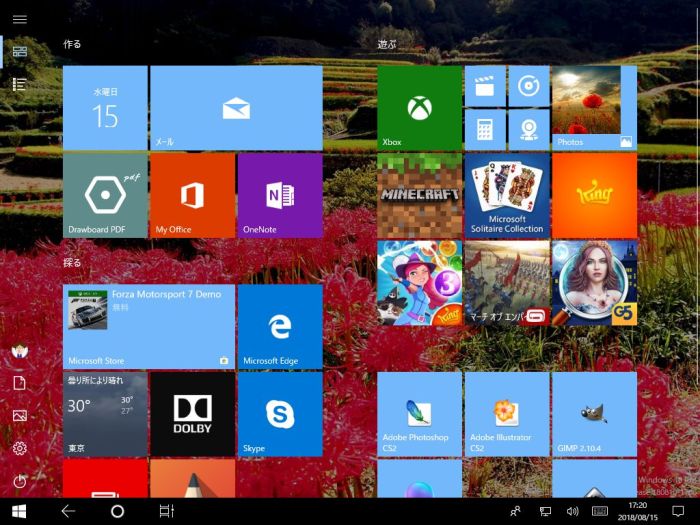Switch to the All apps list view
The width and height of the screenshot is (700, 525).
point(20,84)
